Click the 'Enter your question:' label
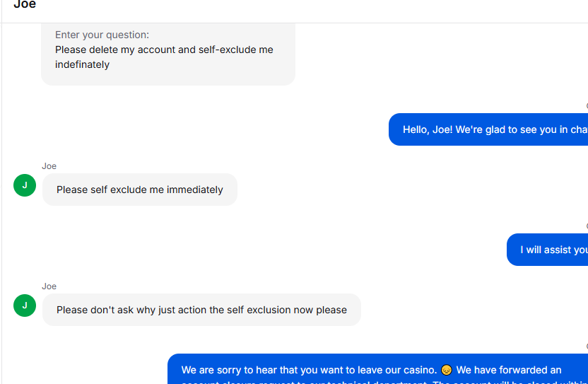 click(102, 35)
